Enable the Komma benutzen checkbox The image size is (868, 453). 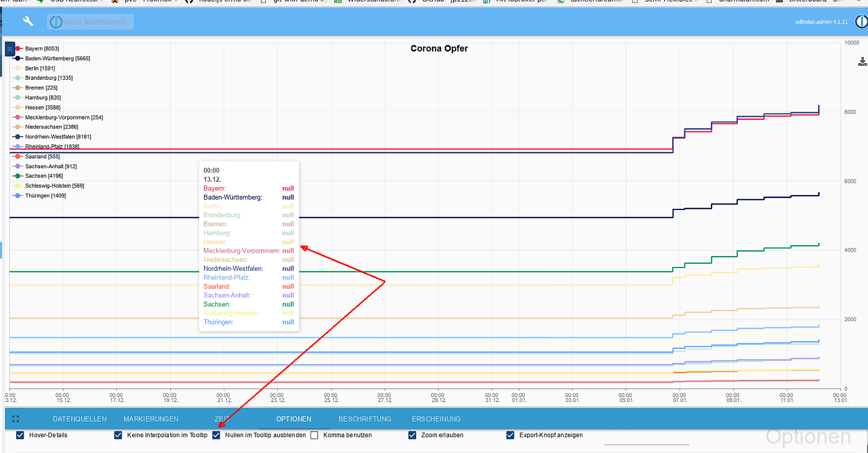point(314,435)
